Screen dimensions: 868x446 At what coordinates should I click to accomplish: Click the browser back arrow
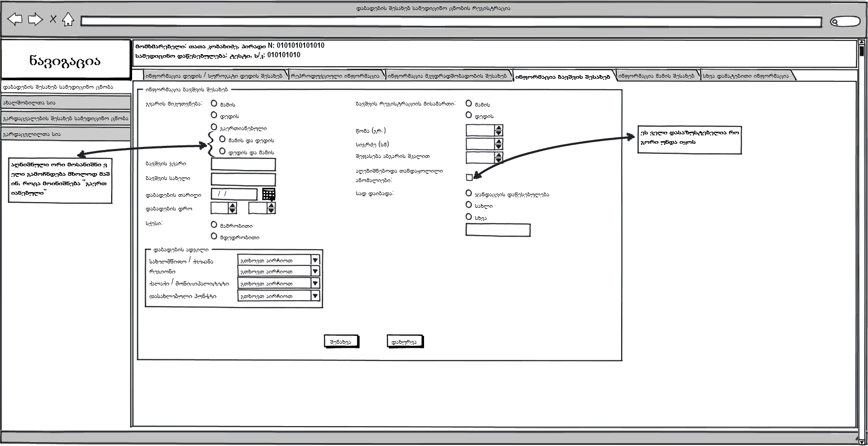pyautogui.click(x=15, y=19)
